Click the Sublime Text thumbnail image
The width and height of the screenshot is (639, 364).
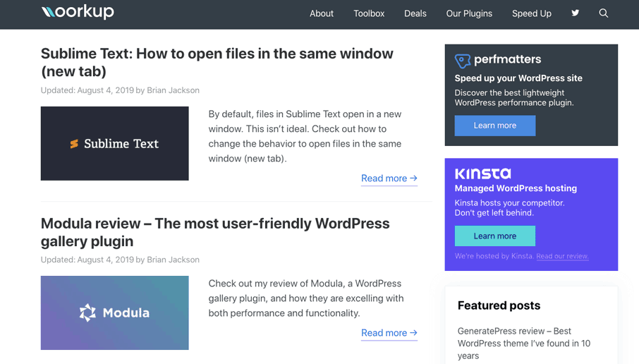tap(114, 143)
